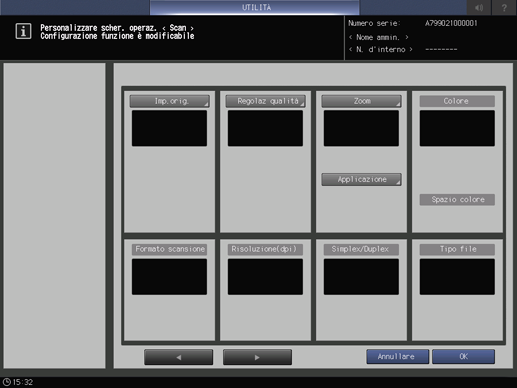Image resolution: width=517 pixels, height=388 pixels.
Task: Click the Spazio colore button
Action: [x=457, y=200]
